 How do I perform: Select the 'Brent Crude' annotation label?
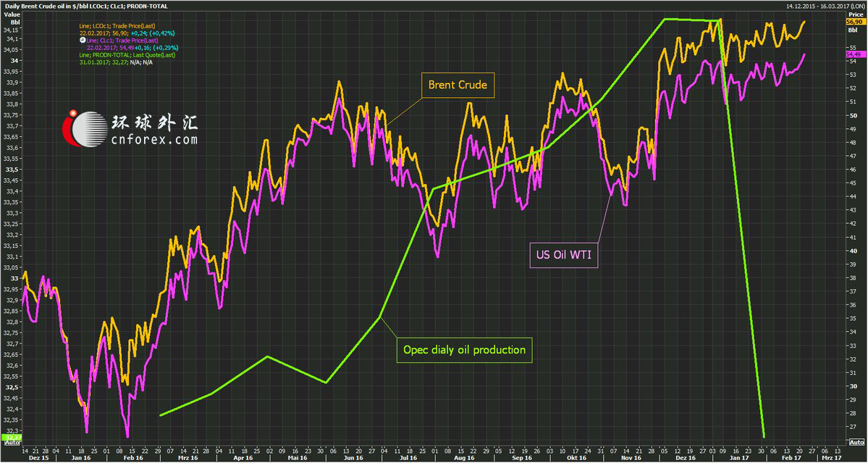point(458,85)
